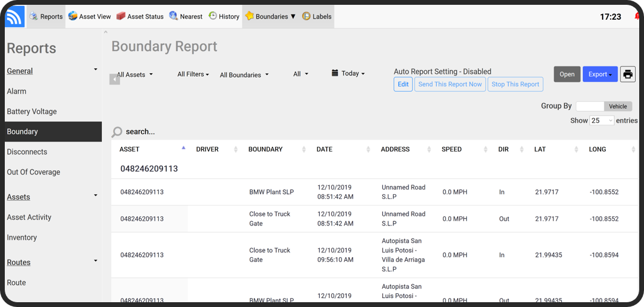Open the Nearest search icon
Viewport: 644px width, 307px height.
click(174, 16)
